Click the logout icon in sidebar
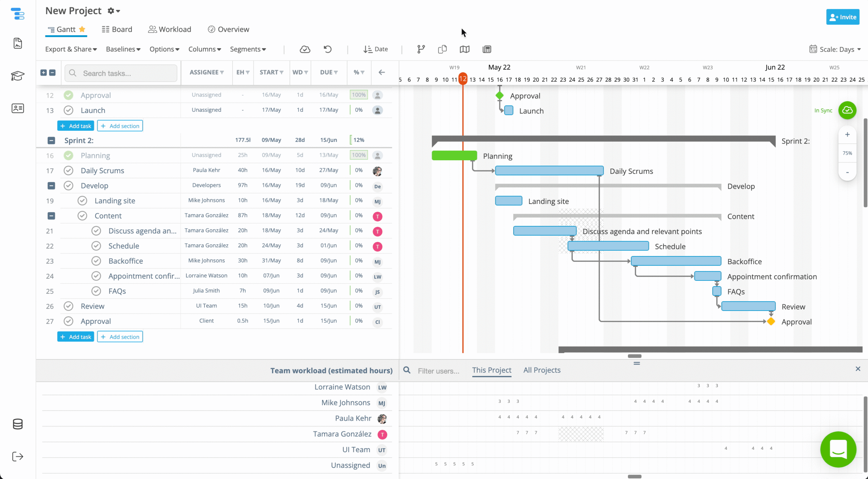Screen dimensions: 868x479 (x=18, y=456)
